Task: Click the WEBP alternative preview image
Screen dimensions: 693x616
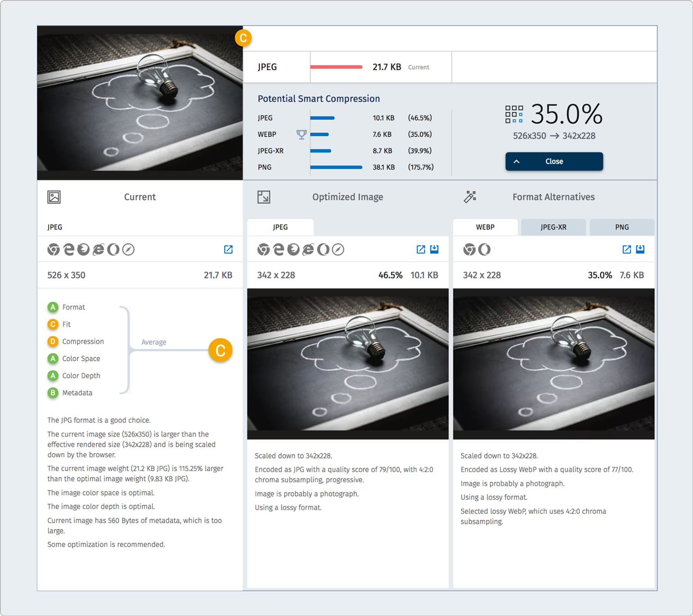Action: pos(553,364)
